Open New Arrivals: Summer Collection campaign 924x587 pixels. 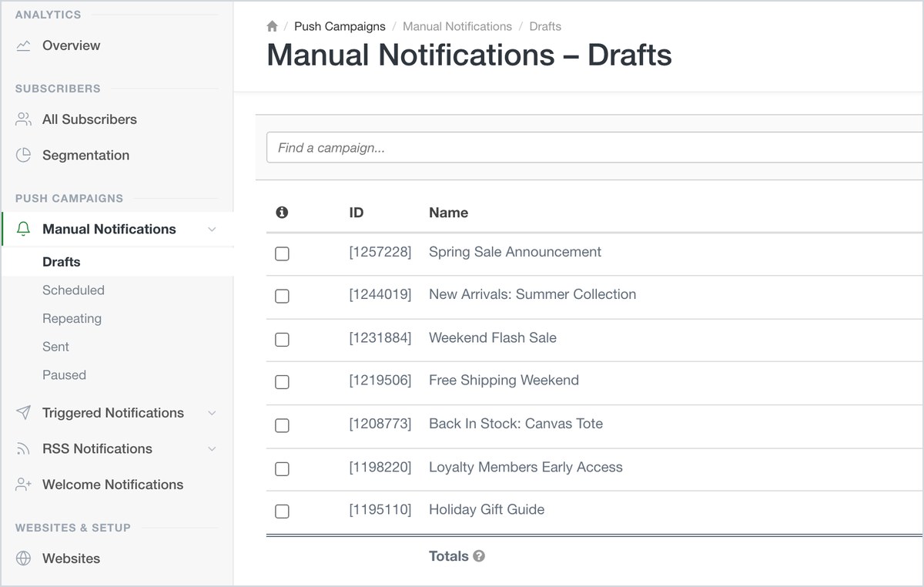(532, 294)
